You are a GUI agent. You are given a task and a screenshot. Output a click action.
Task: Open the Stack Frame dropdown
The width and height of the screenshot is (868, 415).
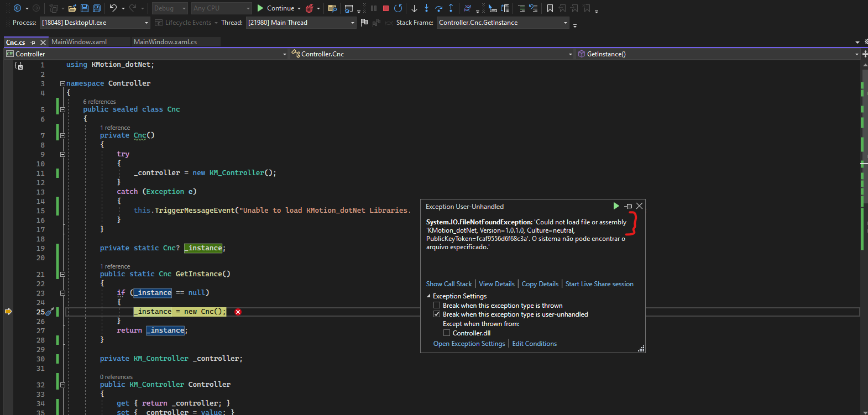coord(565,23)
